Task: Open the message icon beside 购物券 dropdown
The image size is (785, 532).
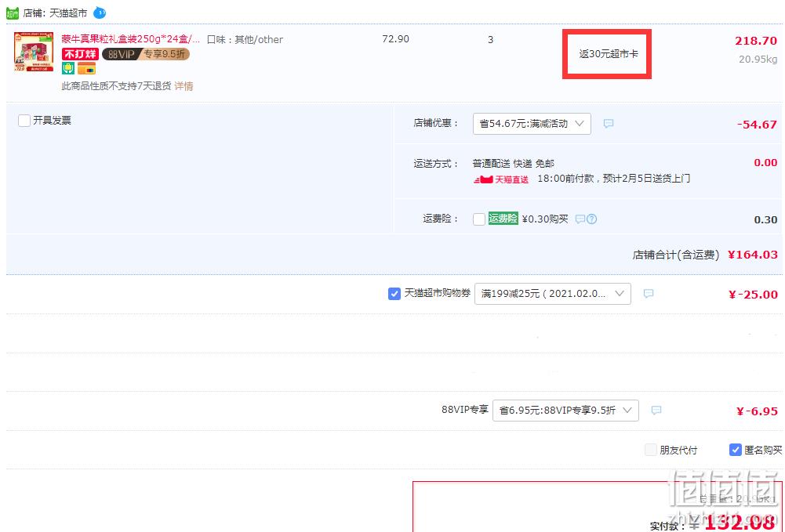Action: 649,294
